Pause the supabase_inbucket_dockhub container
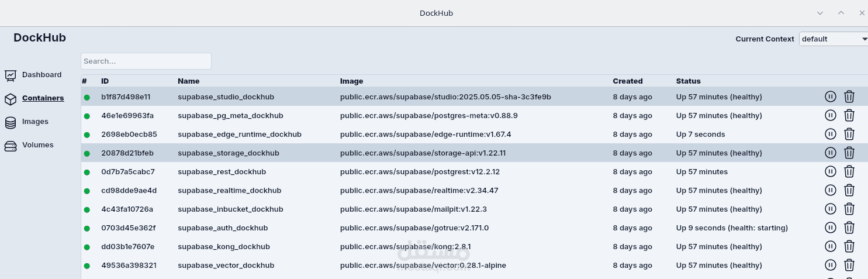The height and width of the screenshot is (279, 868). [x=831, y=209]
